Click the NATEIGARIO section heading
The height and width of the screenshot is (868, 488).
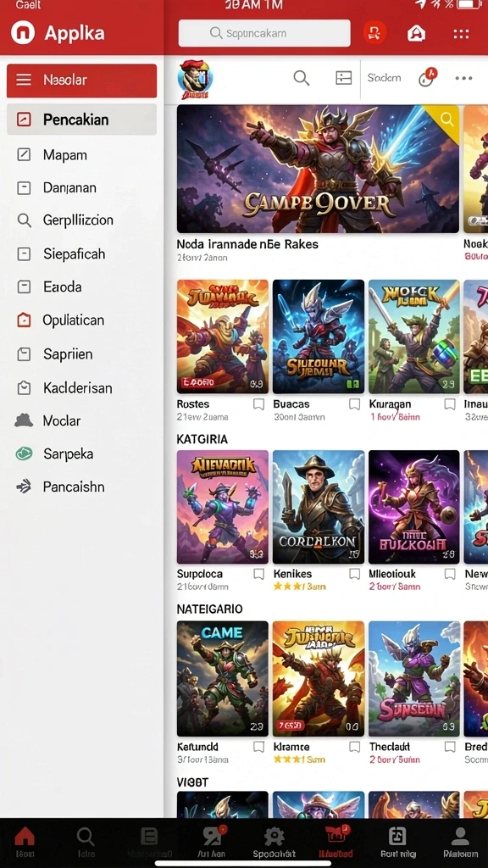tap(210, 609)
